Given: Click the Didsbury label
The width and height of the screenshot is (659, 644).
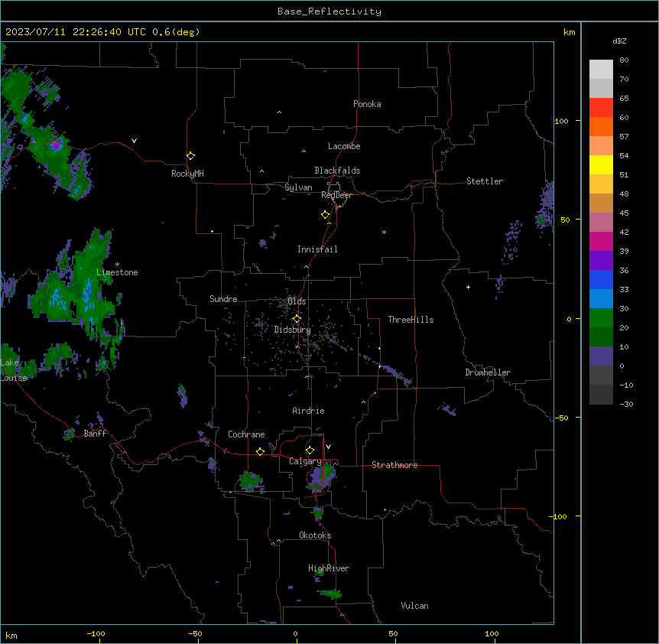Looking at the screenshot, I should pos(293,330).
